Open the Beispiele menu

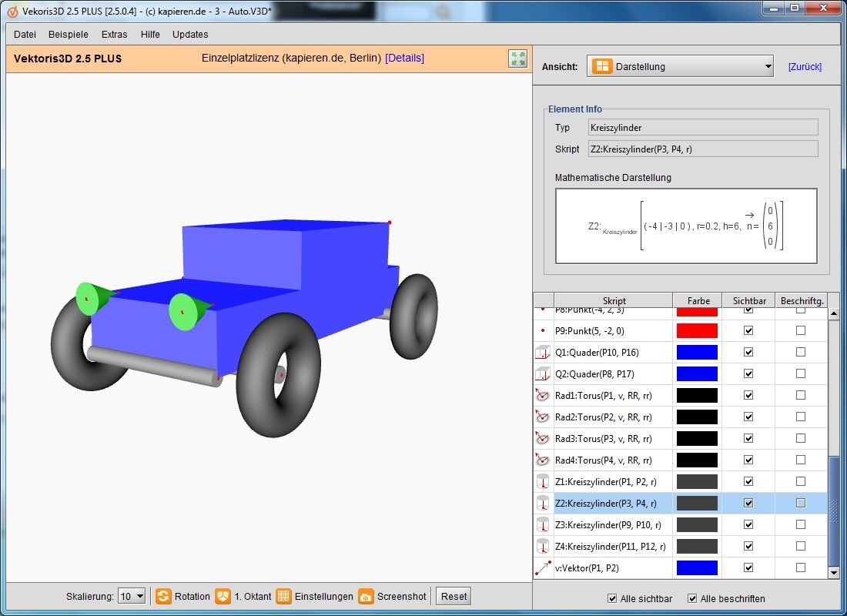tap(69, 35)
